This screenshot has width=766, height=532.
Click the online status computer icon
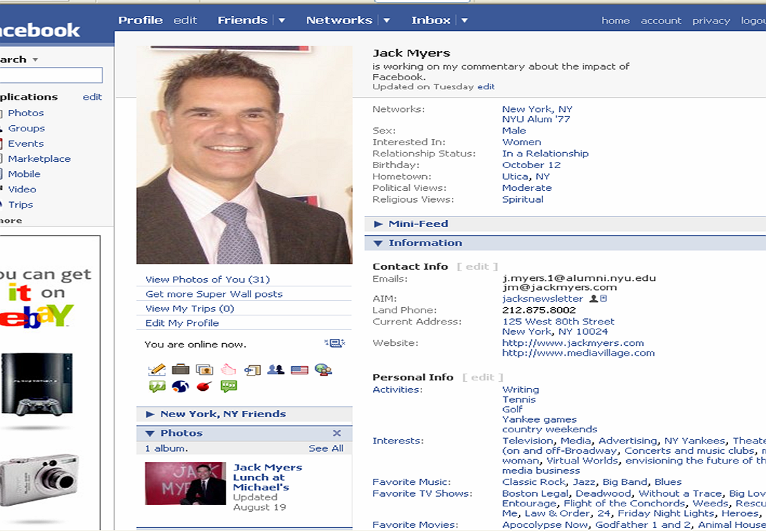pos(334,343)
